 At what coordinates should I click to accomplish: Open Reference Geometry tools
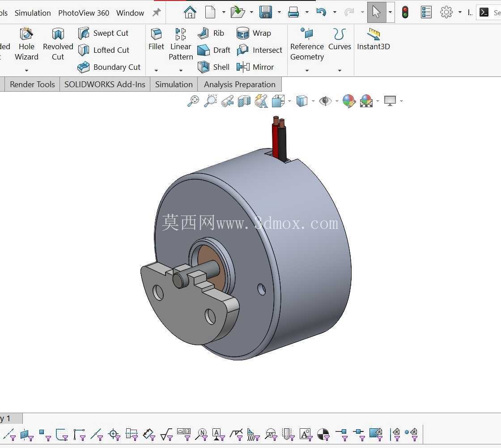click(307, 44)
